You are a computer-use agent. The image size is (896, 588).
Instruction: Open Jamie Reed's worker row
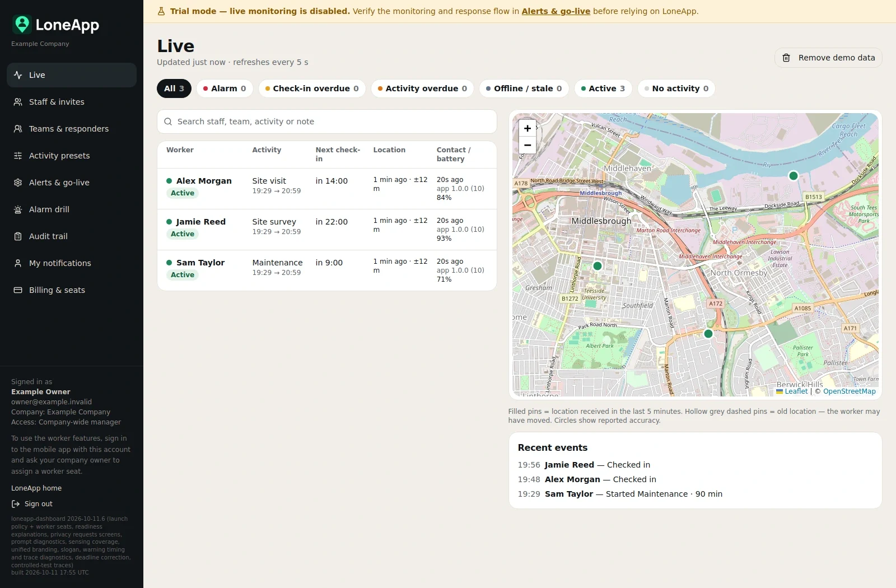tap(327, 230)
